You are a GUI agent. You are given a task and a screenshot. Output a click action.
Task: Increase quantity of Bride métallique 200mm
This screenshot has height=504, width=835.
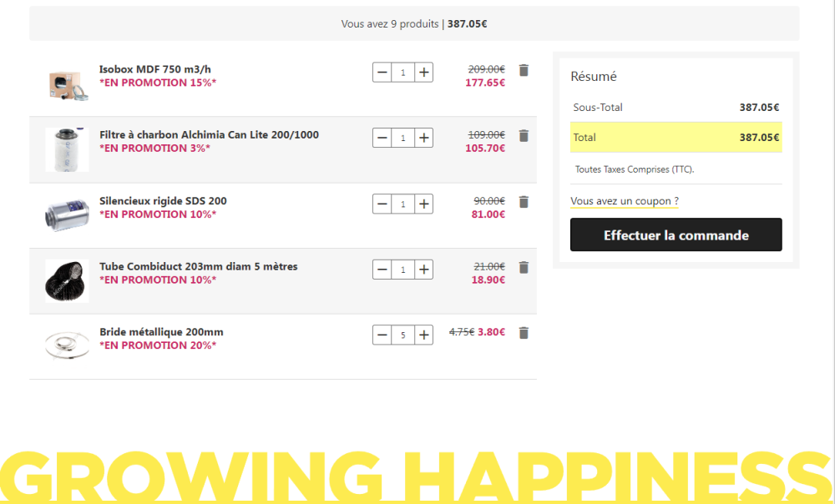tap(424, 335)
